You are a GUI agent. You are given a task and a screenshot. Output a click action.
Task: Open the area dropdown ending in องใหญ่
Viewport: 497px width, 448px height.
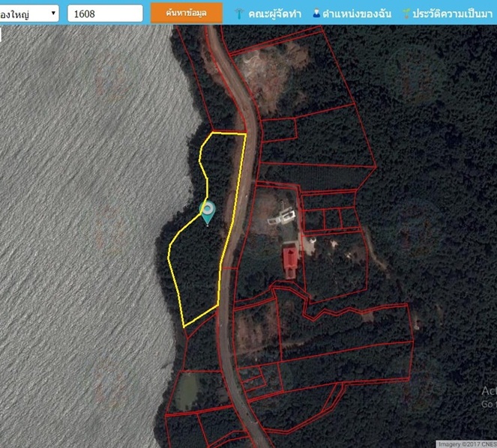click(x=29, y=13)
